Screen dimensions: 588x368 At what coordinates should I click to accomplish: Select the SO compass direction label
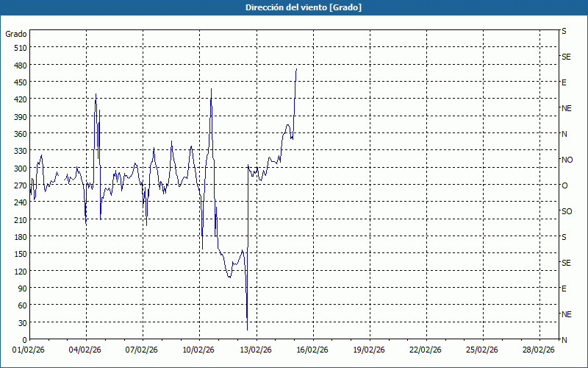(x=566, y=211)
